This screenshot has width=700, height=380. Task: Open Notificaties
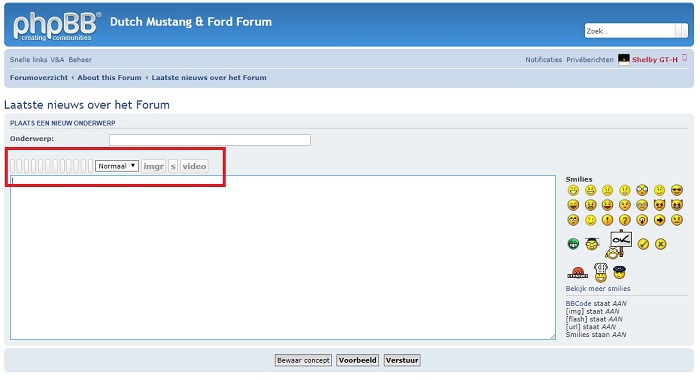tap(543, 59)
